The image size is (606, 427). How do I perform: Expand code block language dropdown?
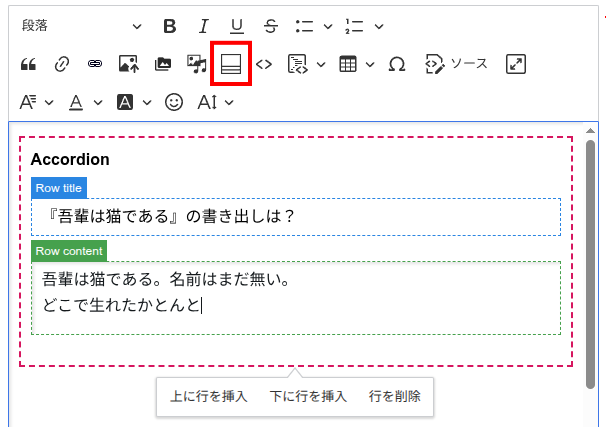coord(321,65)
